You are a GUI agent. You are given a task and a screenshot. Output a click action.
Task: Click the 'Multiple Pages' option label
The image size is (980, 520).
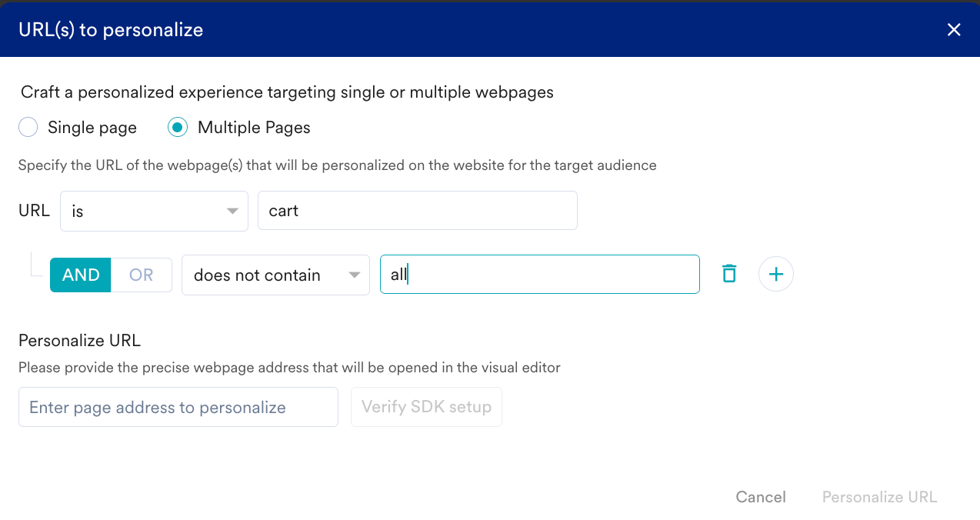tap(254, 128)
